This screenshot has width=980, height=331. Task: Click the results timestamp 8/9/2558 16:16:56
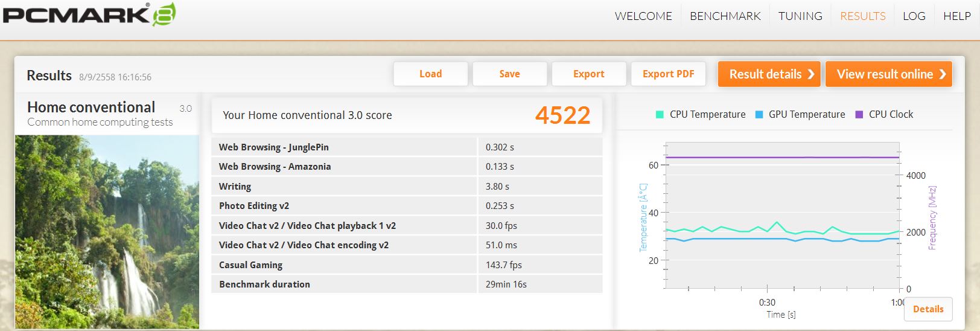coord(115,77)
